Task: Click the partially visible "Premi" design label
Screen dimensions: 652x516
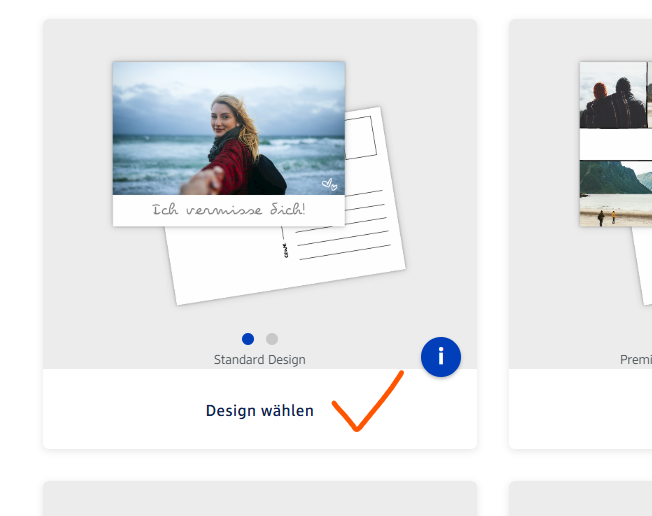Action: 635,360
